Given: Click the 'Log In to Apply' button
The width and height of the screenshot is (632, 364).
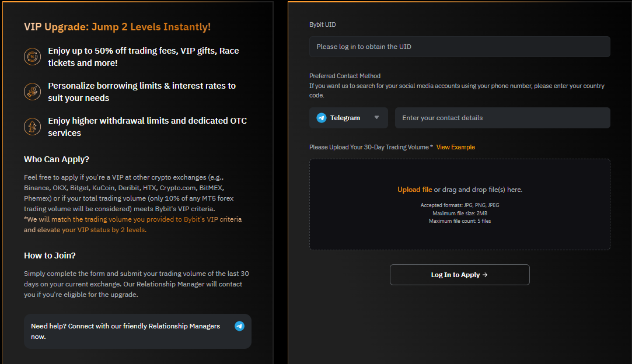Looking at the screenshot, I should click(459, 275).
